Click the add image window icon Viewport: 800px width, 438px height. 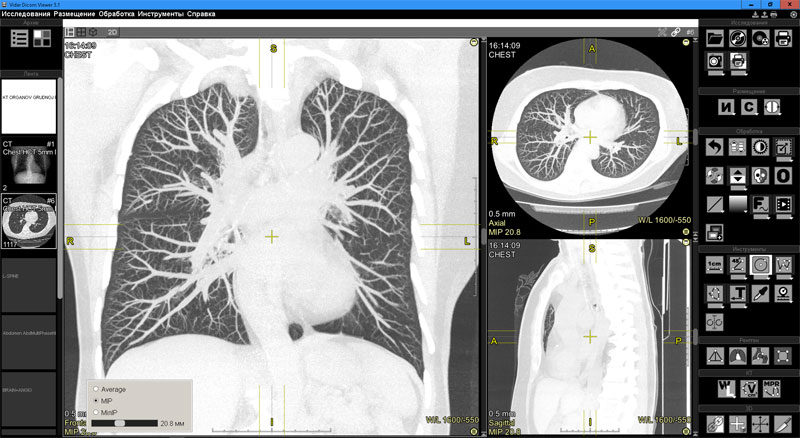(x=715, y=233)
